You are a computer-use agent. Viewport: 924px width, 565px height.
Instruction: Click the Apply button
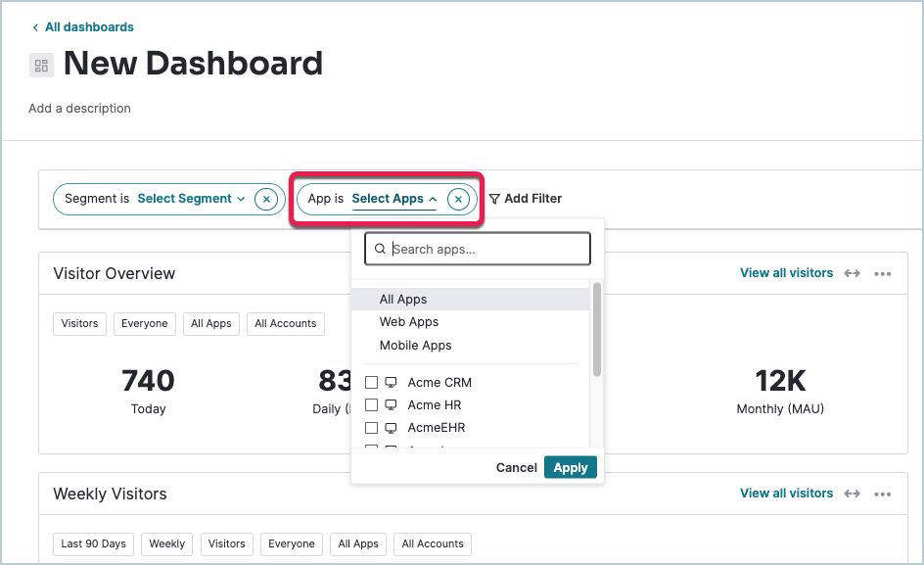coord(570,468)
